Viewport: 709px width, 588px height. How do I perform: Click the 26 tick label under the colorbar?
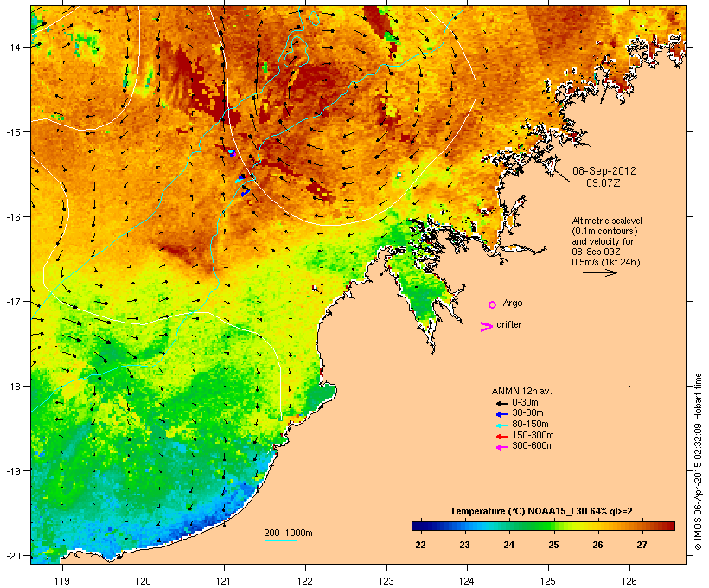tap(597, 545)
